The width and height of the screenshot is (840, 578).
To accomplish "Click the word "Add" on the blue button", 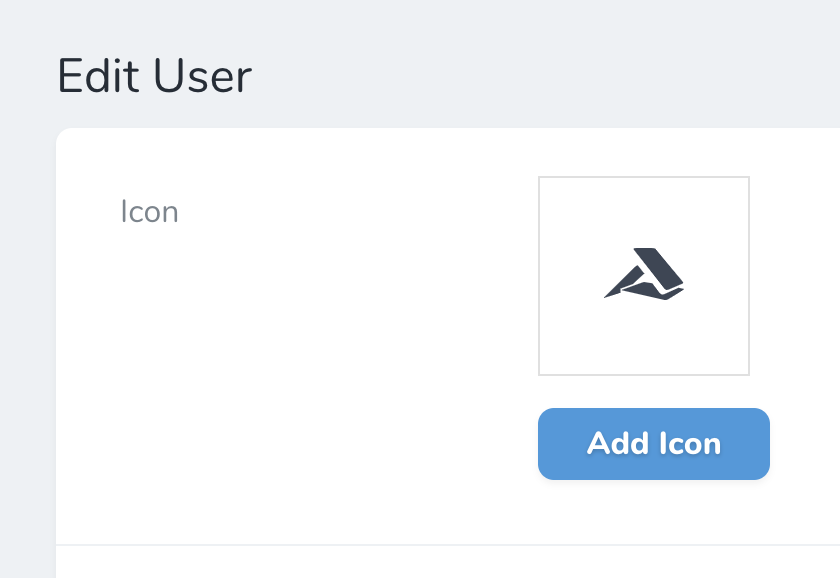I will coord(616,443).
